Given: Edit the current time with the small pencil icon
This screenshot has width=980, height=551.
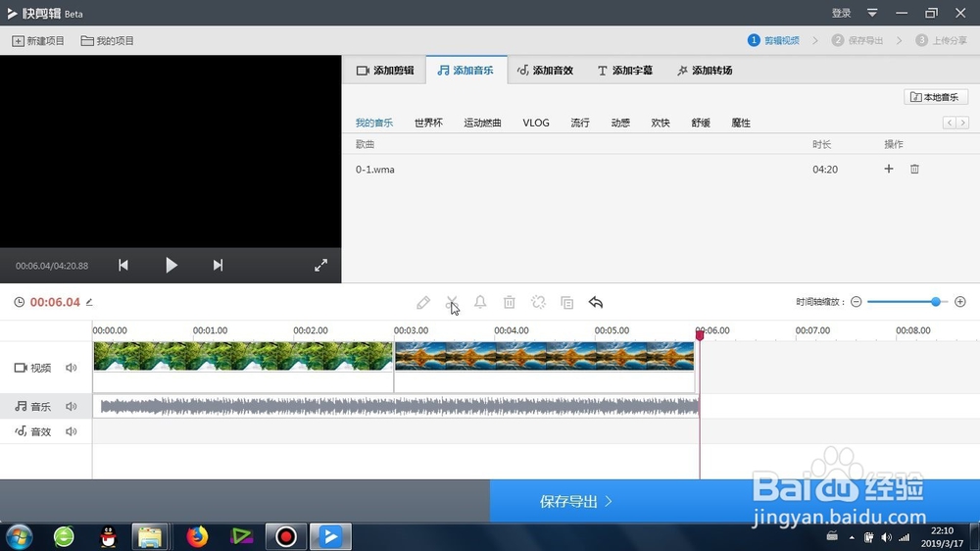Looking at the screenshot, I should point(89,302).
